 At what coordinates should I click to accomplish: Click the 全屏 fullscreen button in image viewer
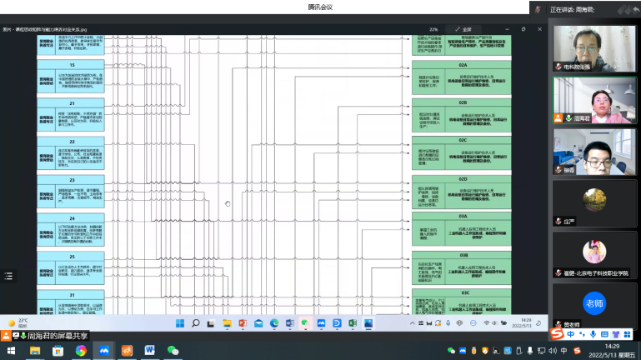464,29
